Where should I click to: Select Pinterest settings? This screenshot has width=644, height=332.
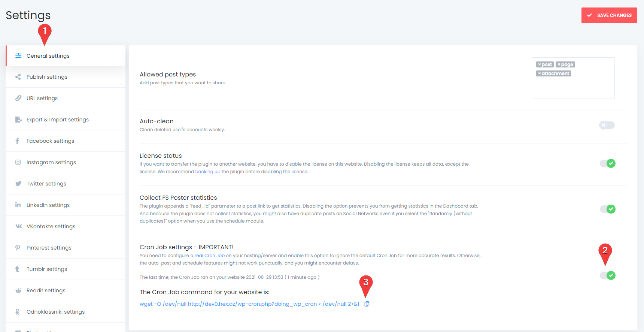tap(66, 248)
